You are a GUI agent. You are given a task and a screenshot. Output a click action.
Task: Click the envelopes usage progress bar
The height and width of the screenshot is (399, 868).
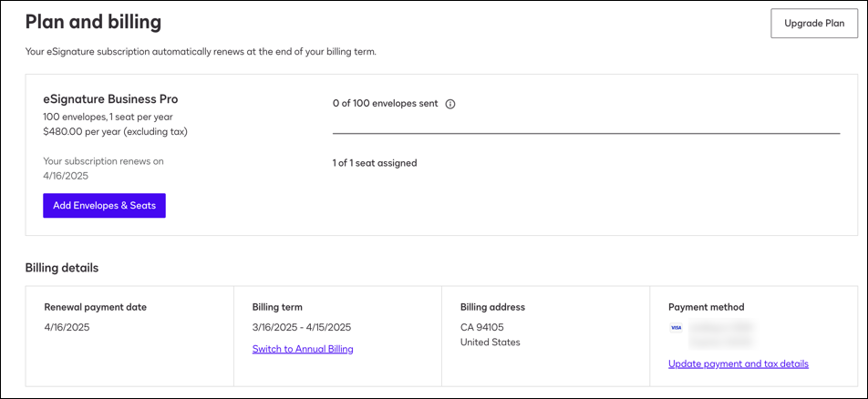(585, 134)
